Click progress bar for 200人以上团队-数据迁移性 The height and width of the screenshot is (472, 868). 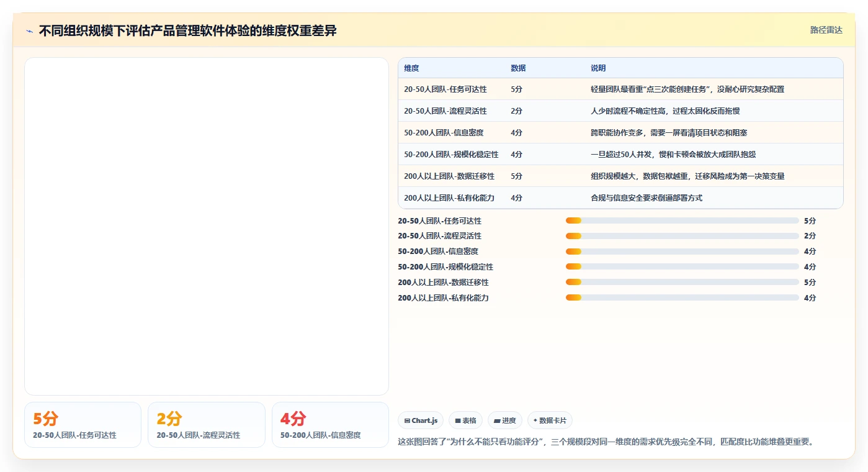(682, 283)
